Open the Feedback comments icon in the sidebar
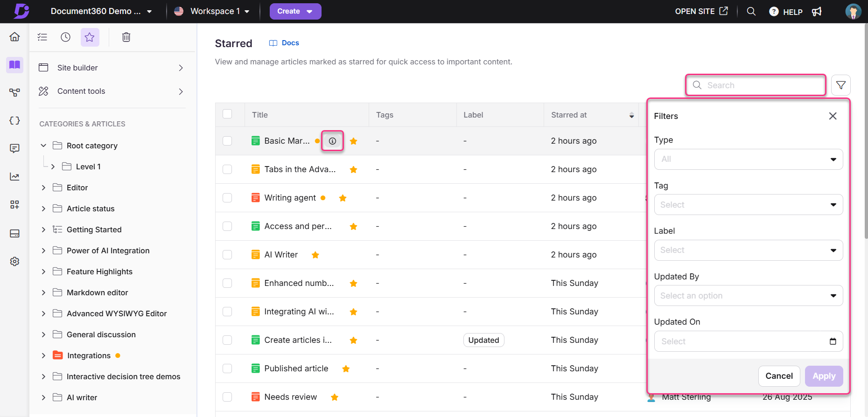 (x=14, y=149)
